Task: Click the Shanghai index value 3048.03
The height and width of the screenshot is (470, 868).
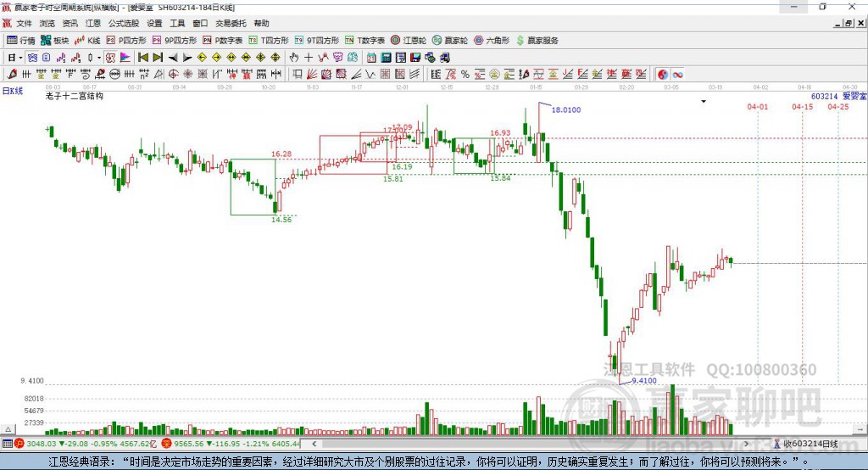Action: (x=42, y=444)
